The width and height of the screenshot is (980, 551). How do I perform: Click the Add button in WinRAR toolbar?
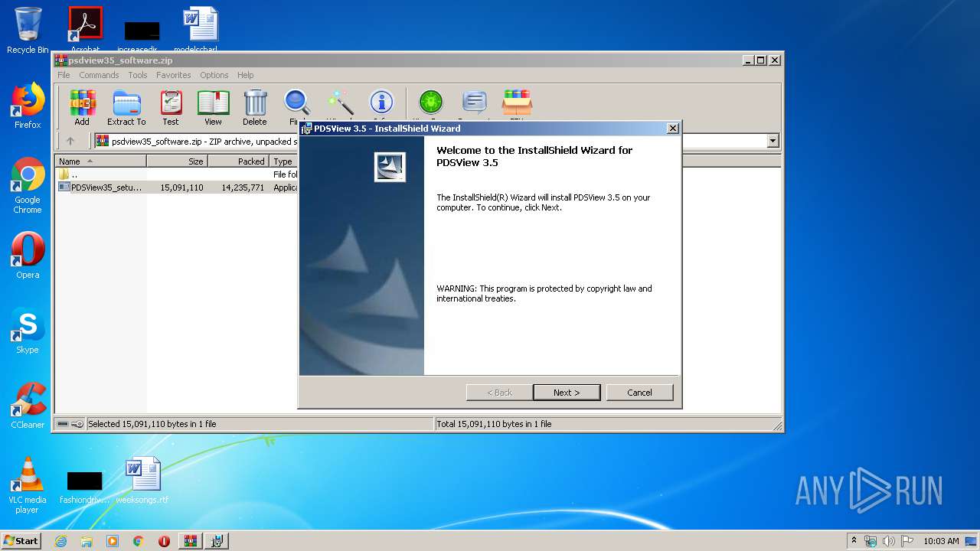tap(82, 107)
